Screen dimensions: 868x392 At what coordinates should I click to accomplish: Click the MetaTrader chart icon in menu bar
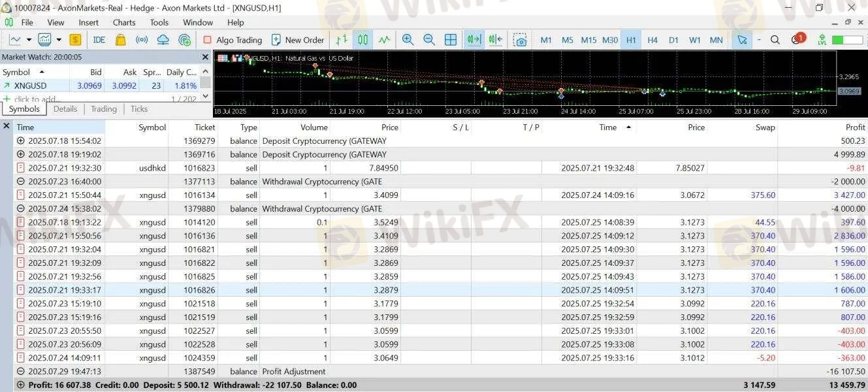(8, 22)
